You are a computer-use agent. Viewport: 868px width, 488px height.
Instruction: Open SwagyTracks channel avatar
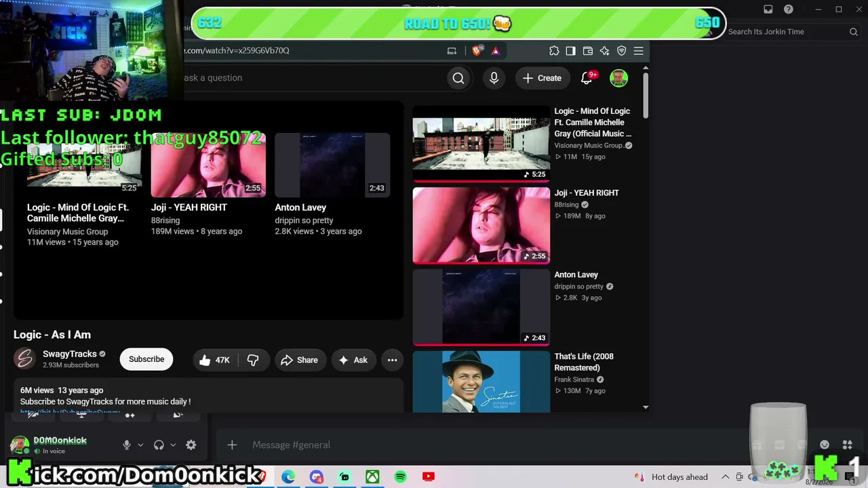tap(25, 359)
